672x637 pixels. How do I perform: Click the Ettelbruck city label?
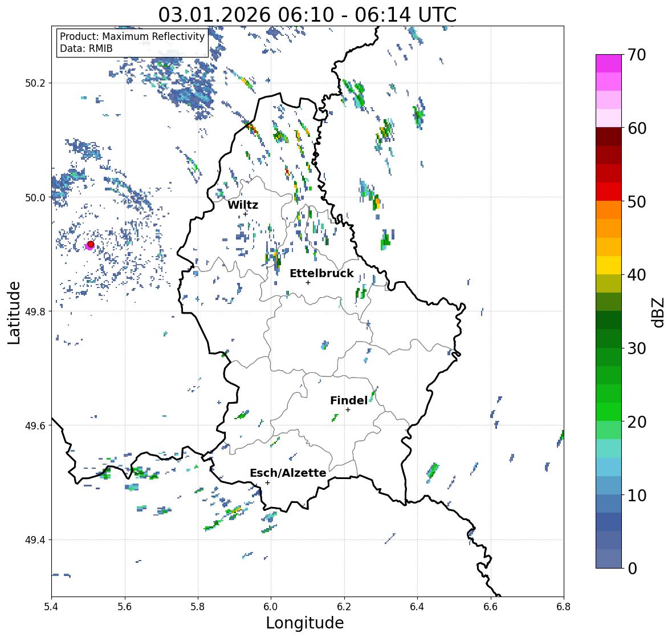(321, 274)
